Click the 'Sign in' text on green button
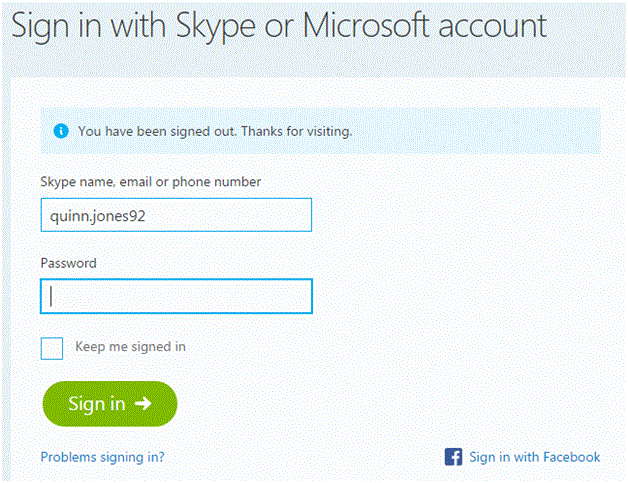Screen dimensions: 628x483 pos(97,404)
